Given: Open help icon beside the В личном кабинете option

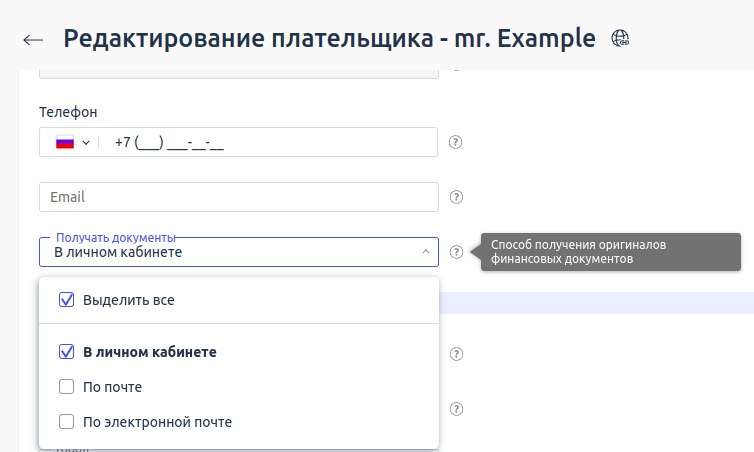Looking at the screenshot, I should [456, 354].
